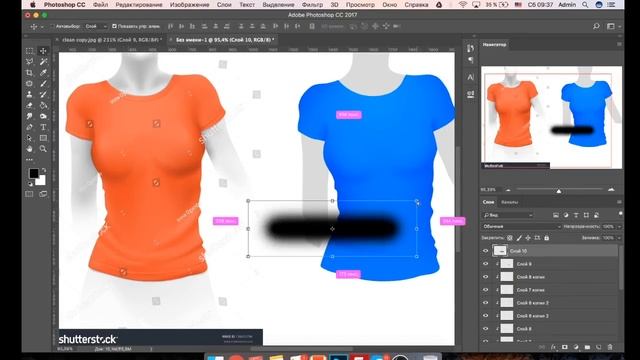The width and height of the screenshot is (640, 360).
Task: Select the Eyedropper tool
Action: point(43,73)
